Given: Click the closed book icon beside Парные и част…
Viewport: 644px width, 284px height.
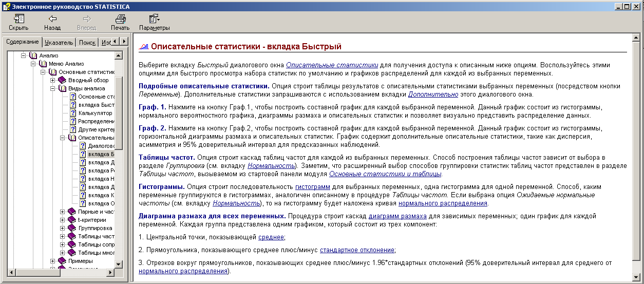Looking at the screenshot, I should point(72,212).
